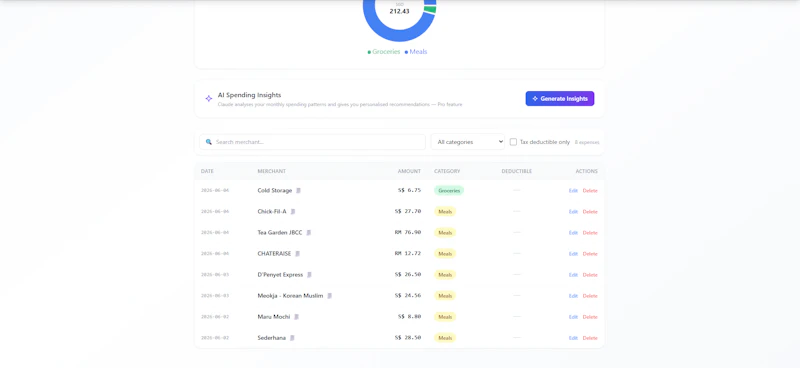Image resolution: width=800 pixels, height=368 pixels.
Task: Click the ACTIONS column header
Action: (x=587, y=171)
